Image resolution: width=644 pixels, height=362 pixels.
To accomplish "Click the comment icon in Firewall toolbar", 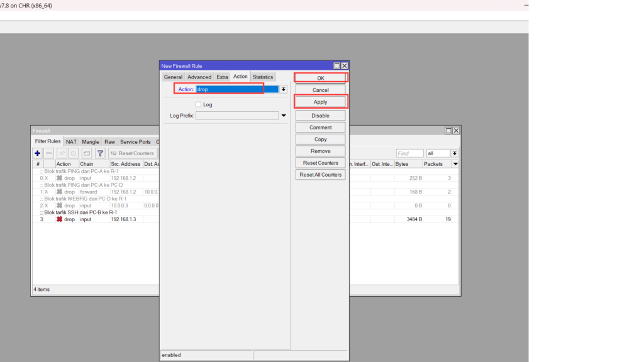I will tap(87, 153).
